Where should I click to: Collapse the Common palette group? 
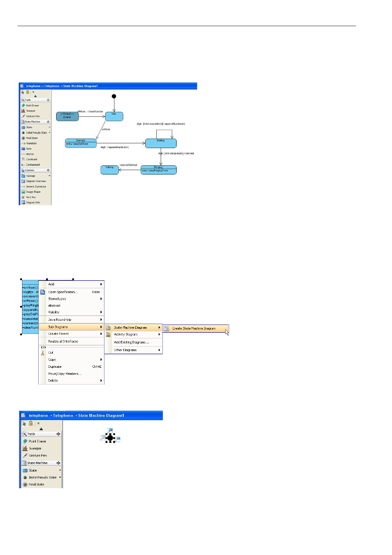[x=48, y=170]
